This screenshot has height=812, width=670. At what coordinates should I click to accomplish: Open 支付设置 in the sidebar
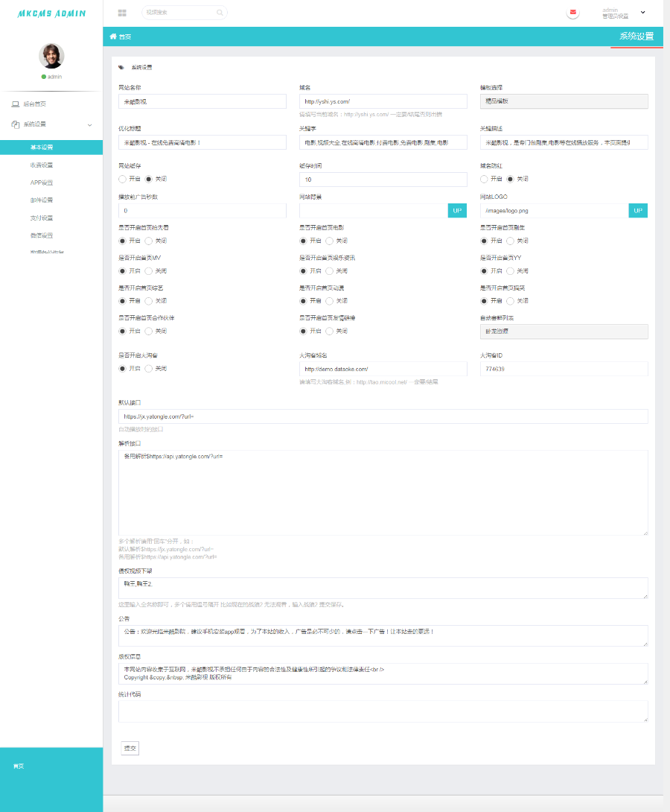point(42,218)
